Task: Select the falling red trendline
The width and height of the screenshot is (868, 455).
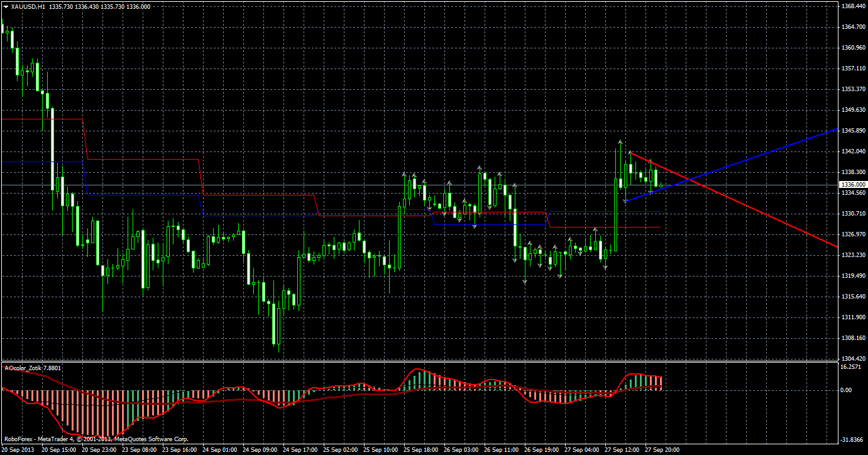Action: click(733, 199)
